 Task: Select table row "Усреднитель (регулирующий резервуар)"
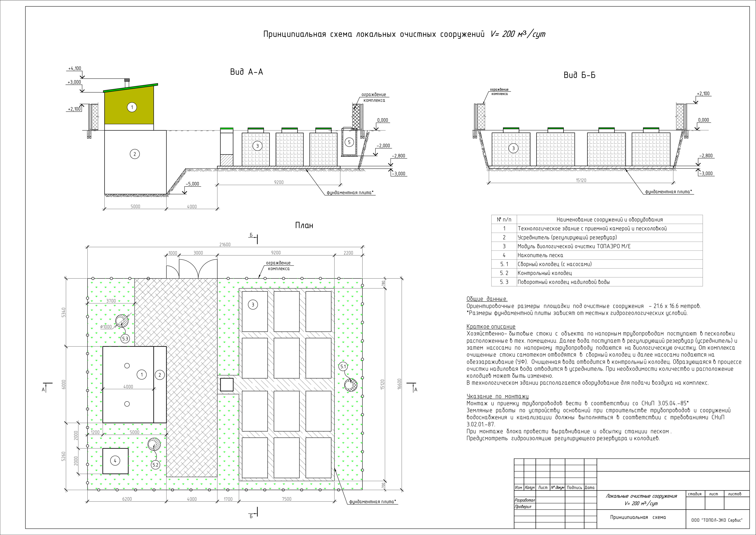pos(597,238)
